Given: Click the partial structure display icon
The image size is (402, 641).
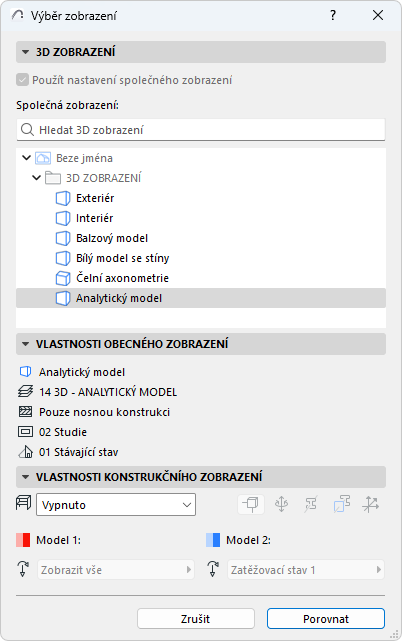Looking at the screenshot, I should [25, 412].
